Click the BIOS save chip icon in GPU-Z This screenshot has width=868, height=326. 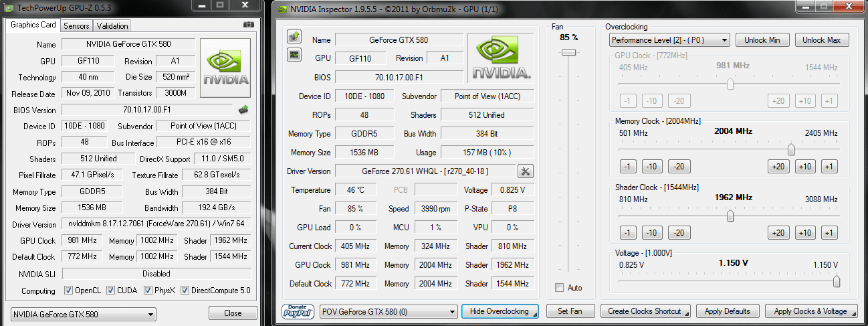click(x=244, y=109)
